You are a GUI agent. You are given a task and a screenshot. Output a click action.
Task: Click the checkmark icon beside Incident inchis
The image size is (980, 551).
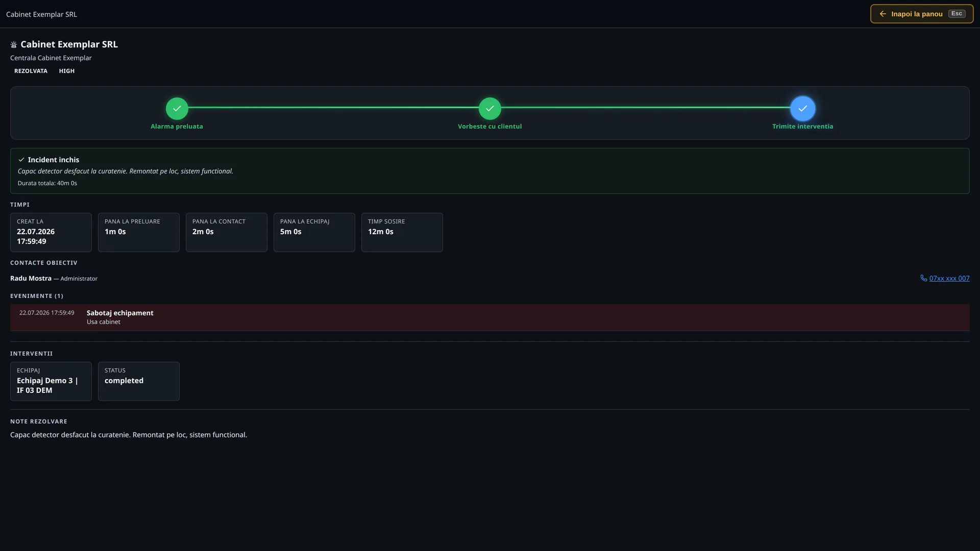(21, 160)
